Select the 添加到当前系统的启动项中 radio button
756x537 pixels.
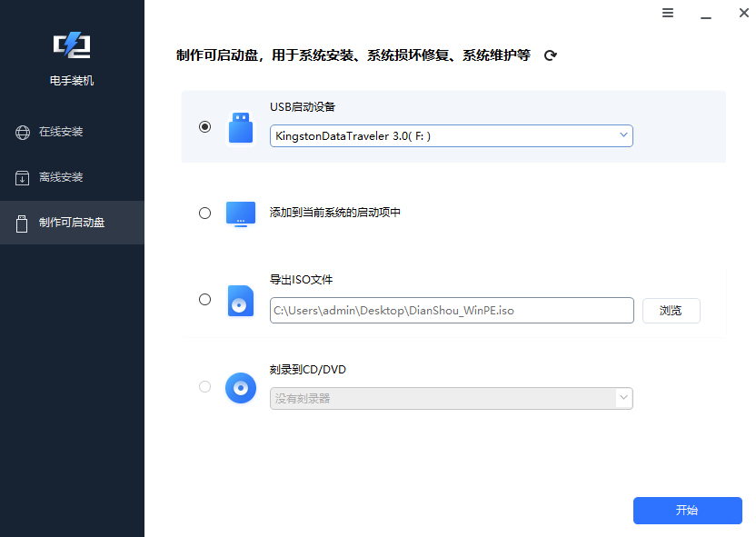point(204,214)
